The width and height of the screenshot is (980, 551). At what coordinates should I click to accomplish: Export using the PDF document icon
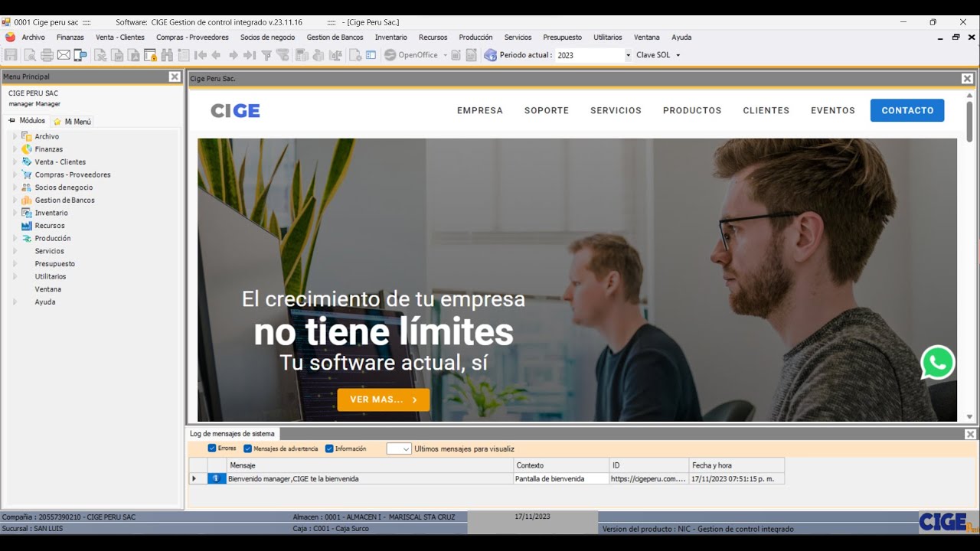click(x=133, y=55)
